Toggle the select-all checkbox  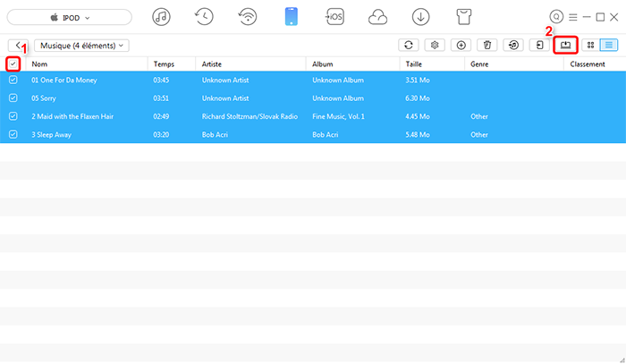pos(13,63)
